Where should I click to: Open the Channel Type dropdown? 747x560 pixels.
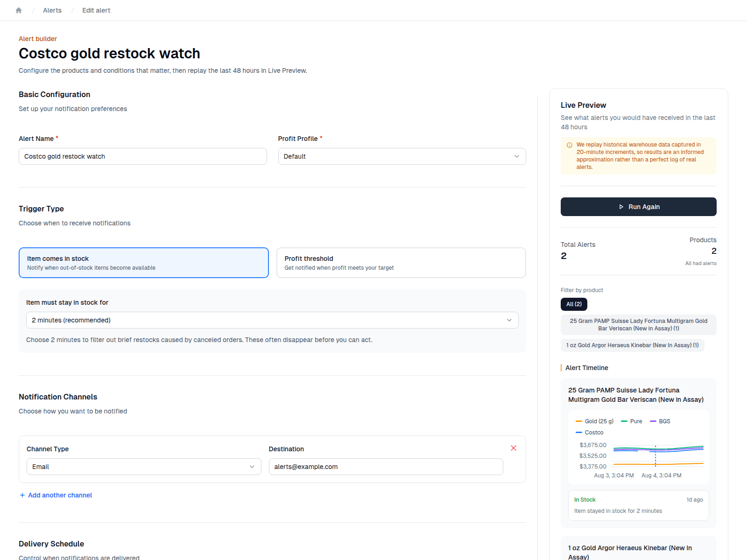pyautogui.click(x=144, y=467)
